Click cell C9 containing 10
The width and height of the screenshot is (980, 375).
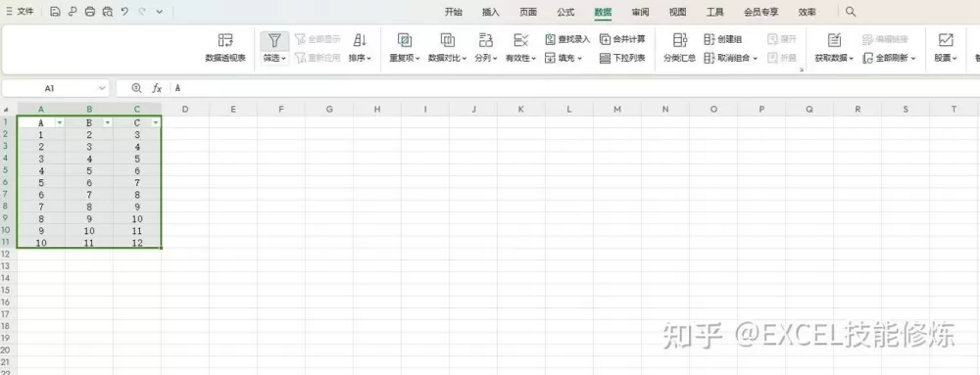(x=137, y=219)
